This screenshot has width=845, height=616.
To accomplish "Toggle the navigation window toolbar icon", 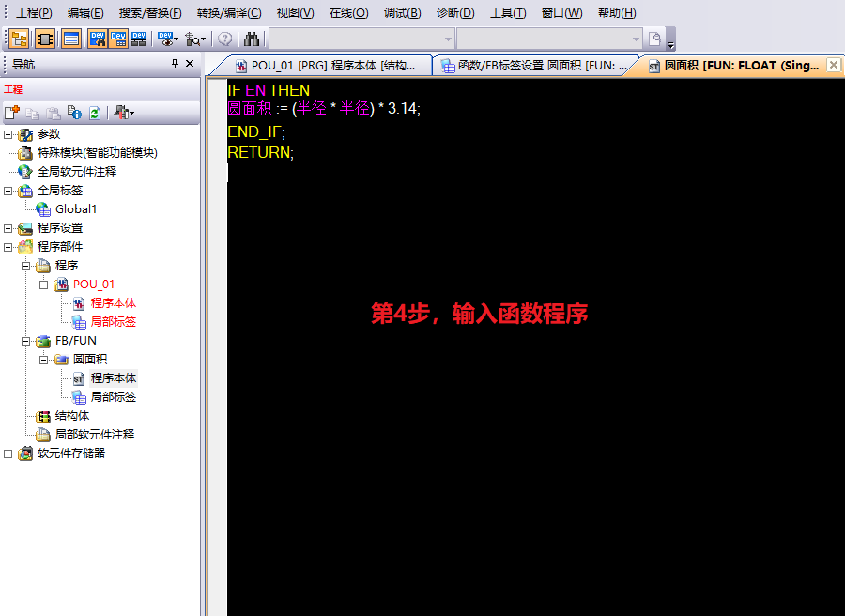I will (x=20, y=38).
